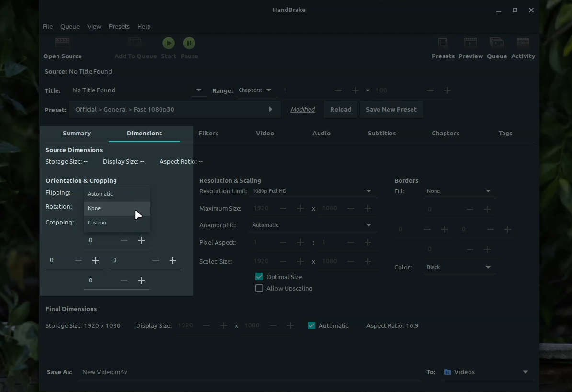This screenshot has width=572, height=392.
Task: Open the Activity log icon
Action: 523,43
